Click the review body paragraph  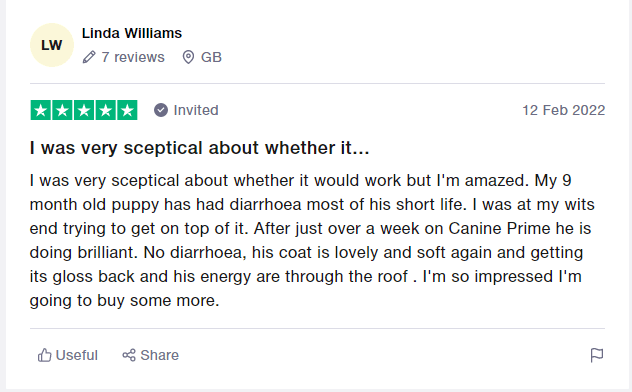click(312, 241)
